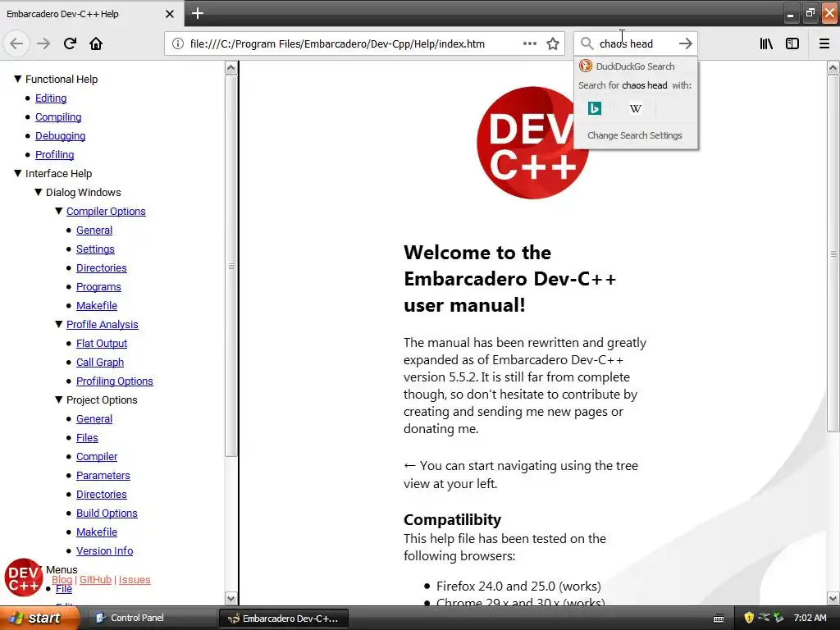Open Directories under Project Options
The image size is (840, 630).
101,494
